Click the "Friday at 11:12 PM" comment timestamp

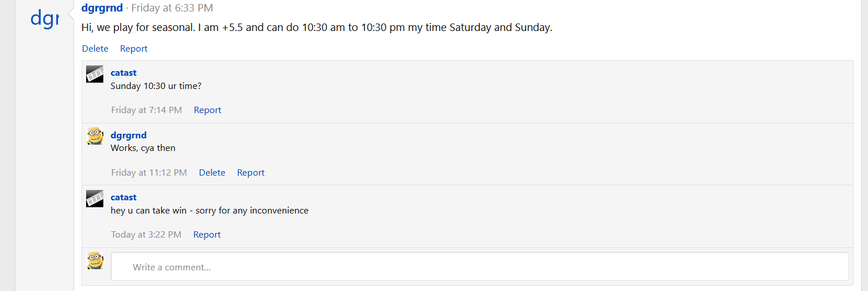(149, 173)
